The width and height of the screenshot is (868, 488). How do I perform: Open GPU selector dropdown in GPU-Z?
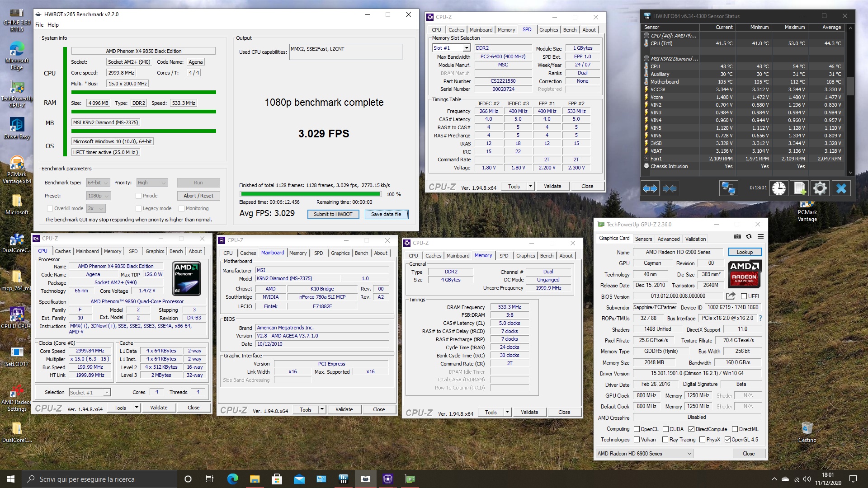pos(645,453)
